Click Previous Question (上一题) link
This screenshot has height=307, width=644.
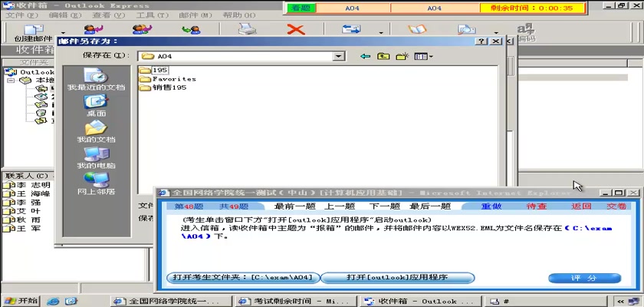[339, 206]
